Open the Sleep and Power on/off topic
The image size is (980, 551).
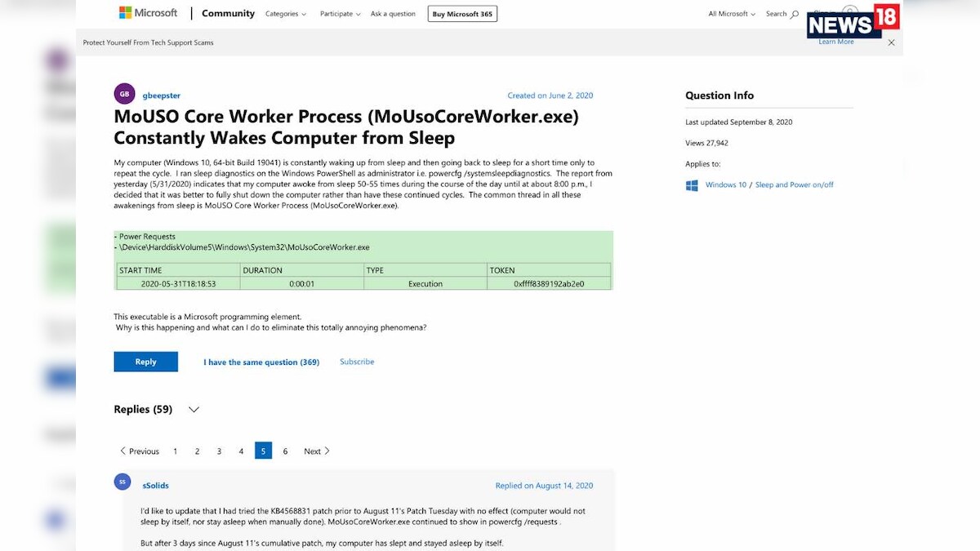point(794,185)
